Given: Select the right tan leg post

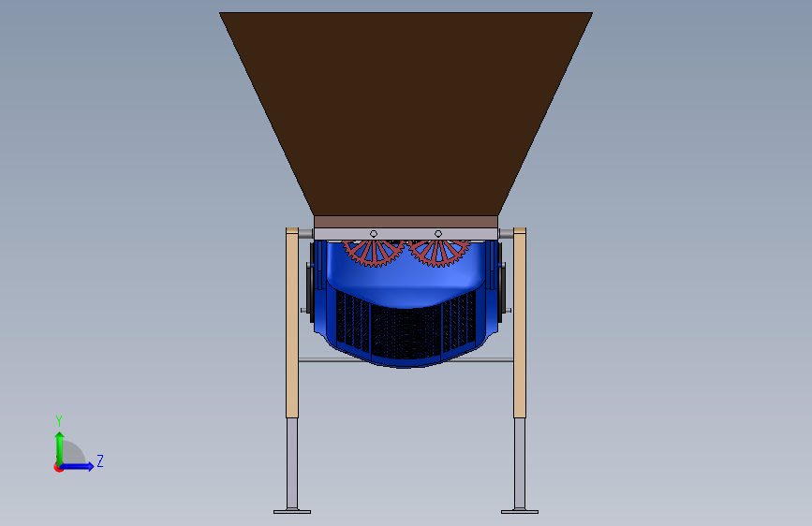Looking at the screenshot, I should 520,323.
